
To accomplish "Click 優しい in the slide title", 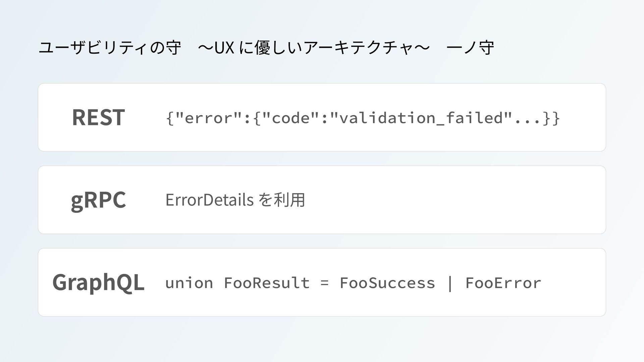I will click(277, 48).
